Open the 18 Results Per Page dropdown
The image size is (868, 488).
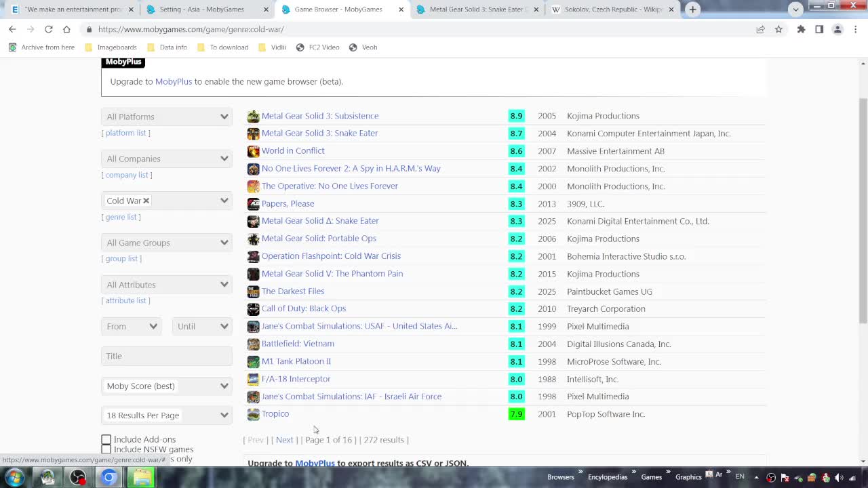pyautogui.click(x=167, y=415)
